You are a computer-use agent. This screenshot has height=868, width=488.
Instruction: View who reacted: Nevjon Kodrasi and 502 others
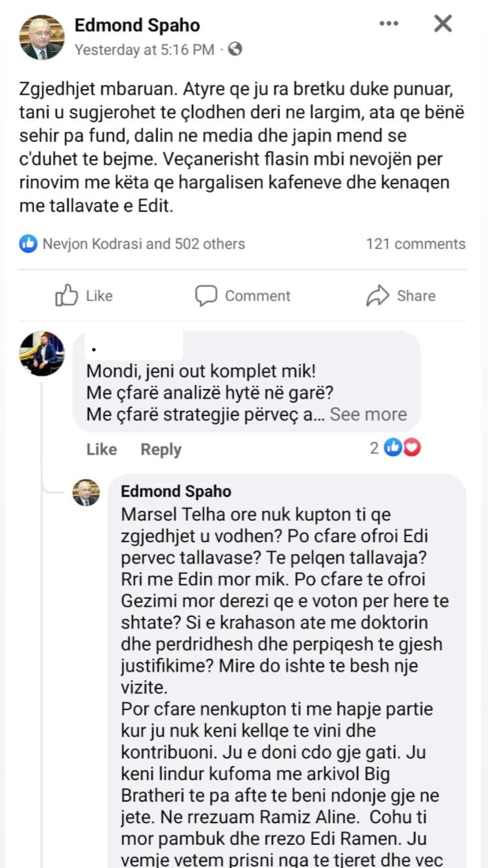(x=144, y=244)
